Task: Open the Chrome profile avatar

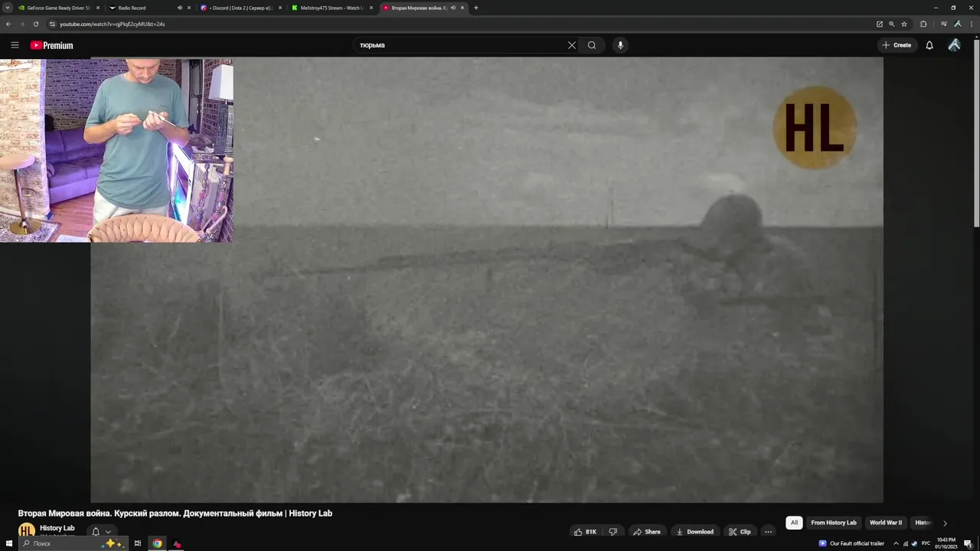Action: pyautogui.click(x=957, y=24)
